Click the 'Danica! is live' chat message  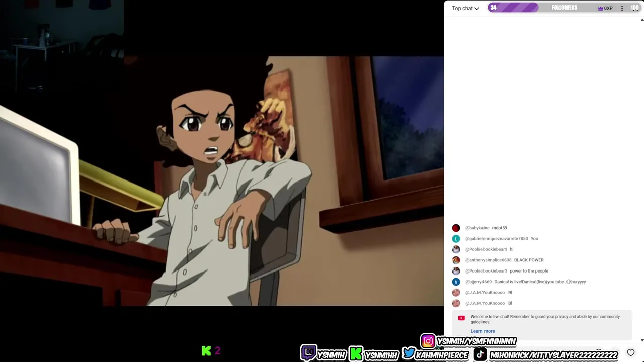pos(540,282)
